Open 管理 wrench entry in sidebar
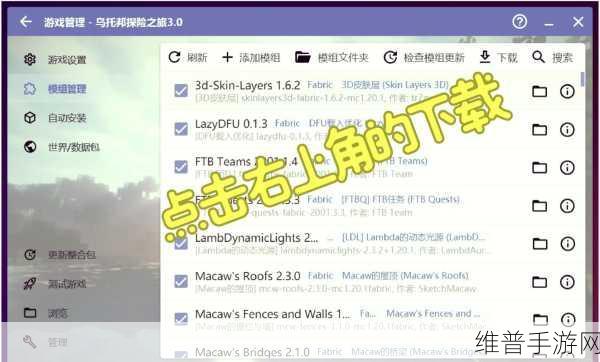The height and width of the screenshot is (362, 600). click(46, 342)
